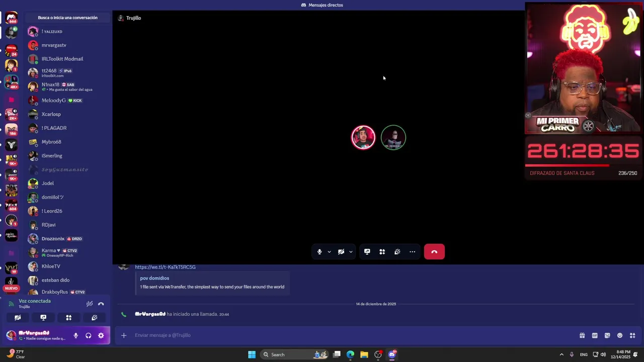644x362 pixels.
Task: Open apps launcher in message bar
Action: (632, 335)
